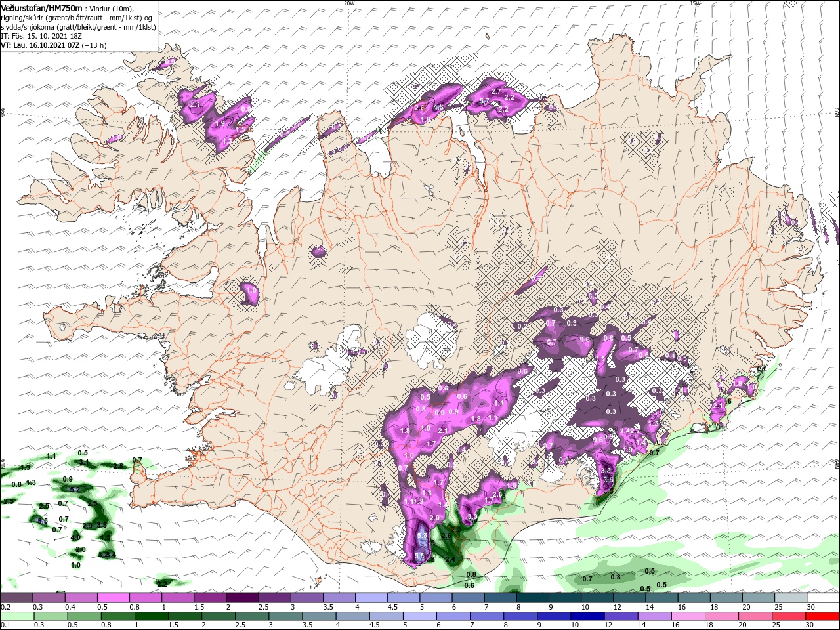Click the 2.4 rain value on the south coast
The image size is (840, 630).
click(451, 559)
